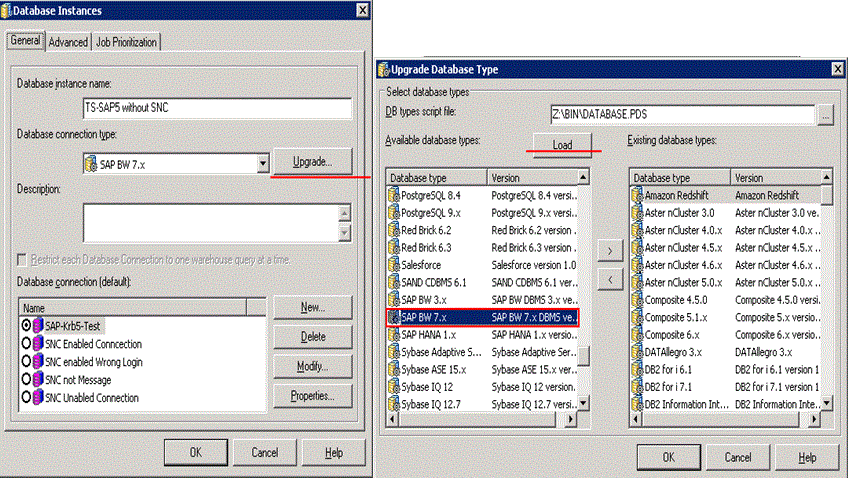Select SNC not Message radio button

[x=26, y=379]
